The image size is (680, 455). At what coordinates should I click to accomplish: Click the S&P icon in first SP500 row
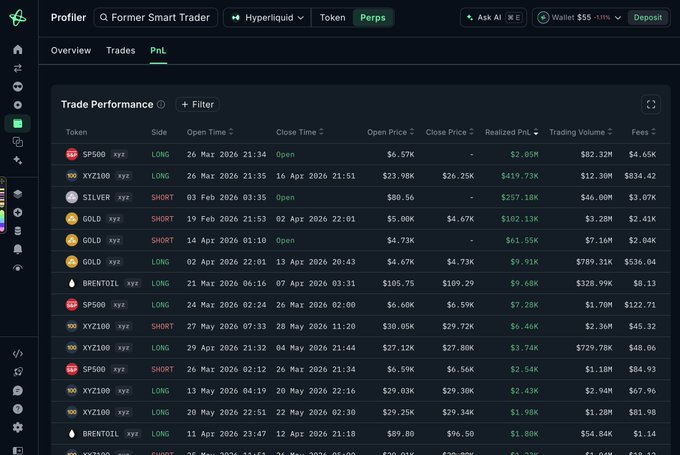(x=72, y=154)
